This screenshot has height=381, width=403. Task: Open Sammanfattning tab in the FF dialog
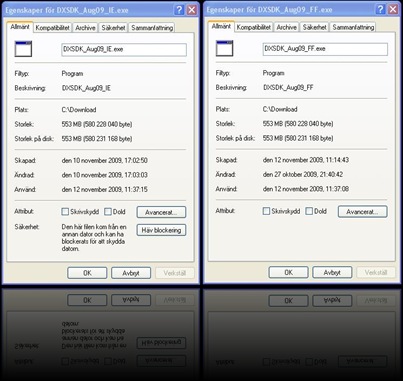click(353, 27)
